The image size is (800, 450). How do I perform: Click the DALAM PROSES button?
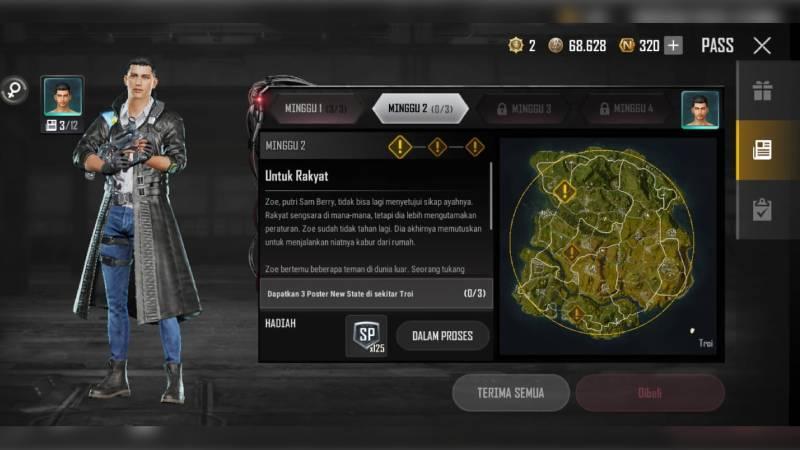(x=442, y=336)
